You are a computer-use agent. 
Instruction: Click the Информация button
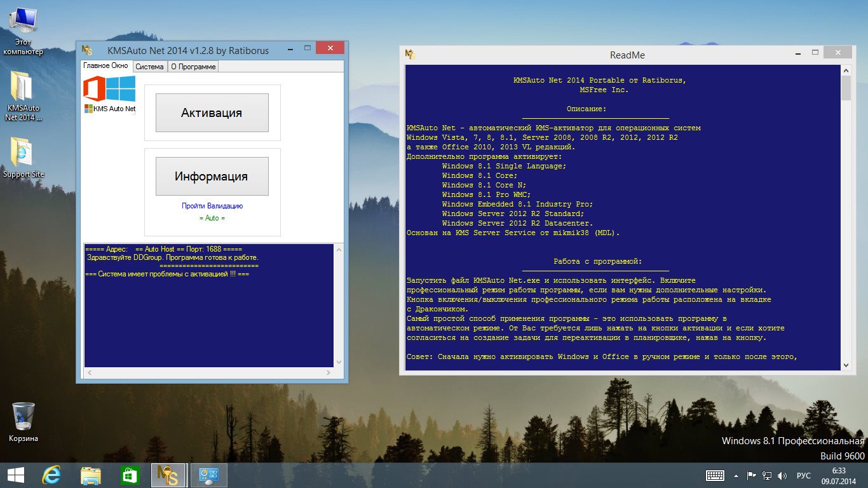[212, 176]
